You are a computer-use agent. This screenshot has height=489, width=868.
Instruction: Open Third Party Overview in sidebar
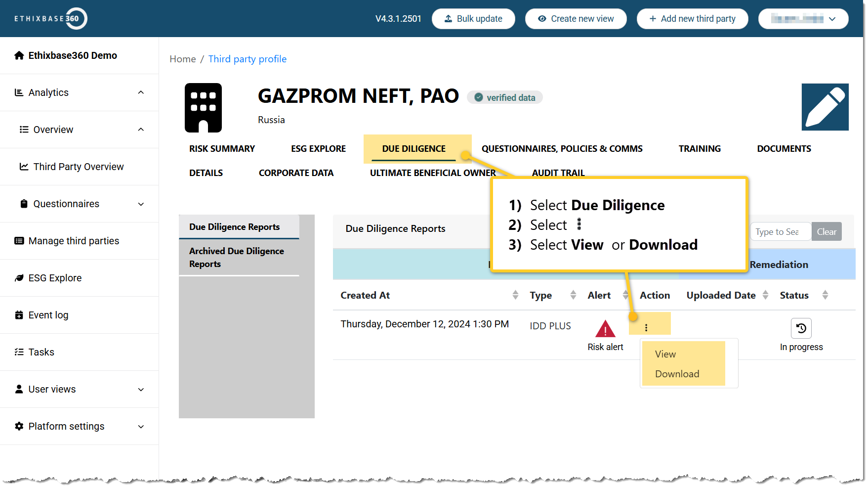point(79,167)
